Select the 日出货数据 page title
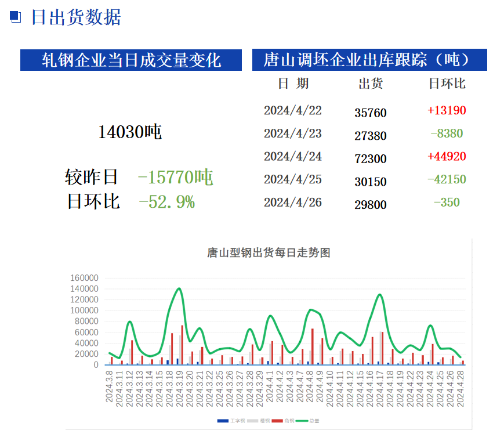This screenshot has height=430, width=504. [x=75, y=17]
